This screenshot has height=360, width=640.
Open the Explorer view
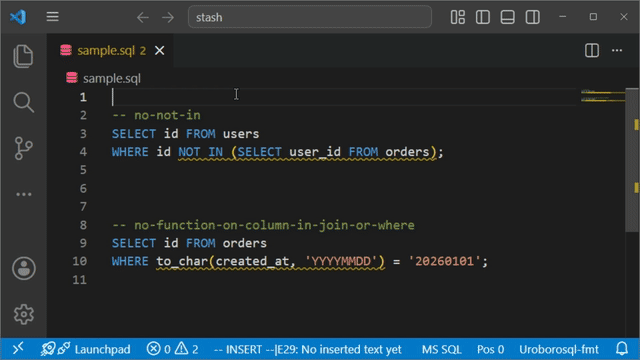23,56
